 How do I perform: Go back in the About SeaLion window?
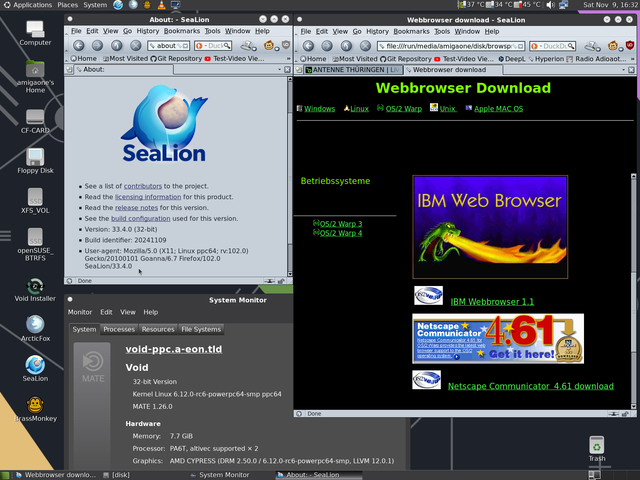(78, 46)
